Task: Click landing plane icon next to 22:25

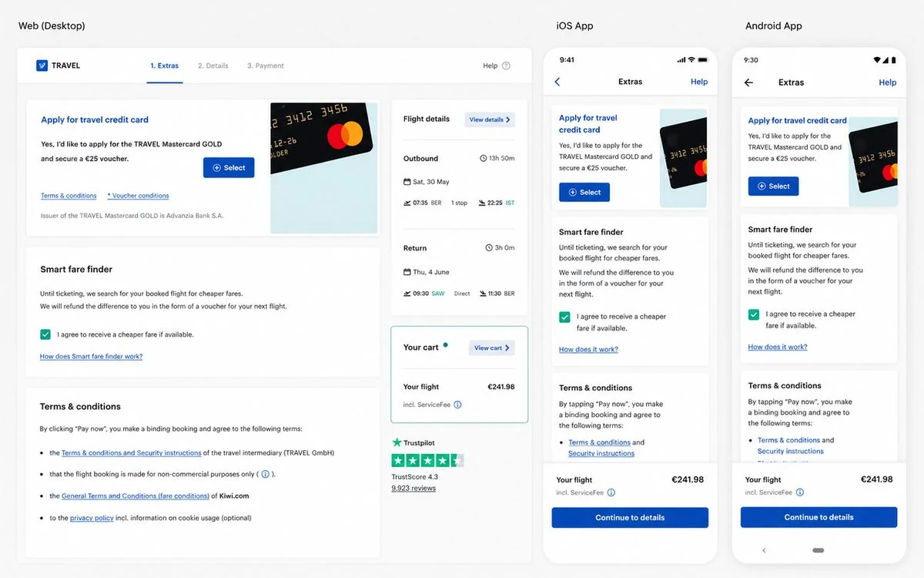Action: (482, 203)
